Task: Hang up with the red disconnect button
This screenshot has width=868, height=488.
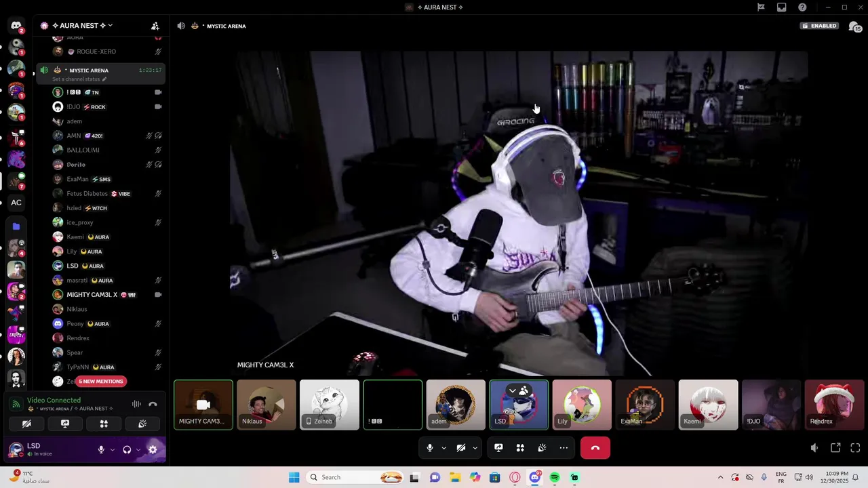Action: (595, 448)
